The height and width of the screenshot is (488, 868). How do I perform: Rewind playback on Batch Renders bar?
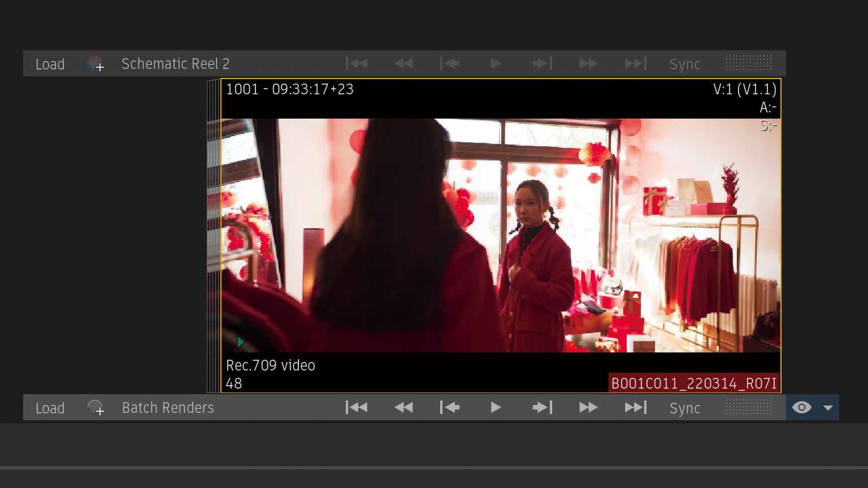(x=403, y=407)
